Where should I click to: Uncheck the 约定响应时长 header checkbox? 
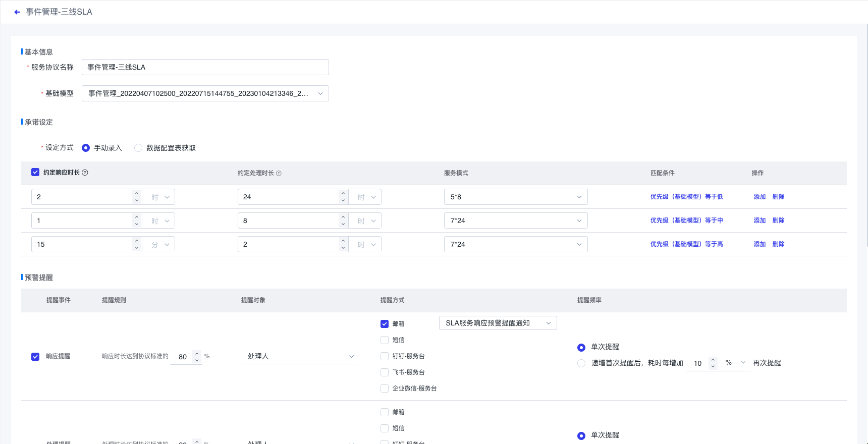coord(35,172)
